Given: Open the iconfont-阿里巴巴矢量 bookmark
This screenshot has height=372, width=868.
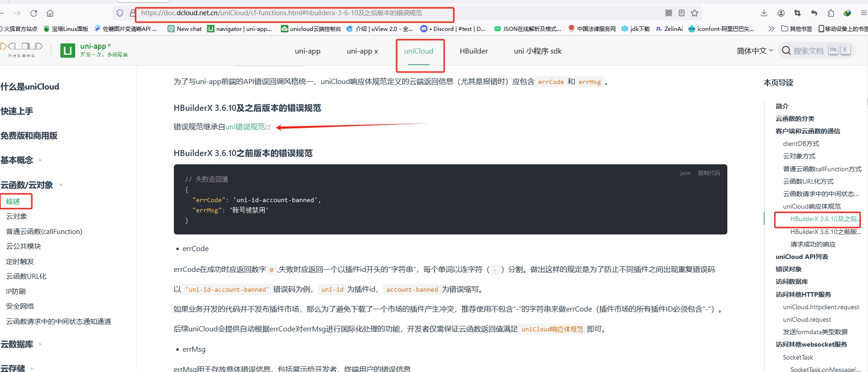Looking at the screenshot, I should 721,29.
